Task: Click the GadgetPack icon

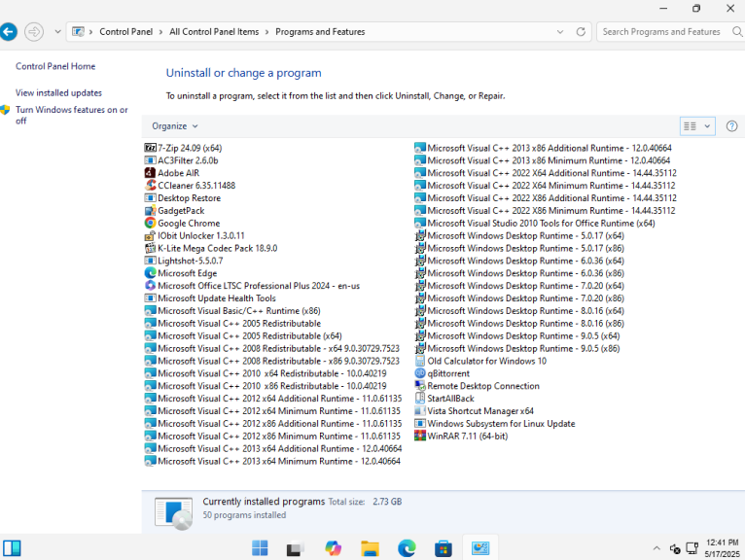Action: pyautogui.click(x=150, y=210)
